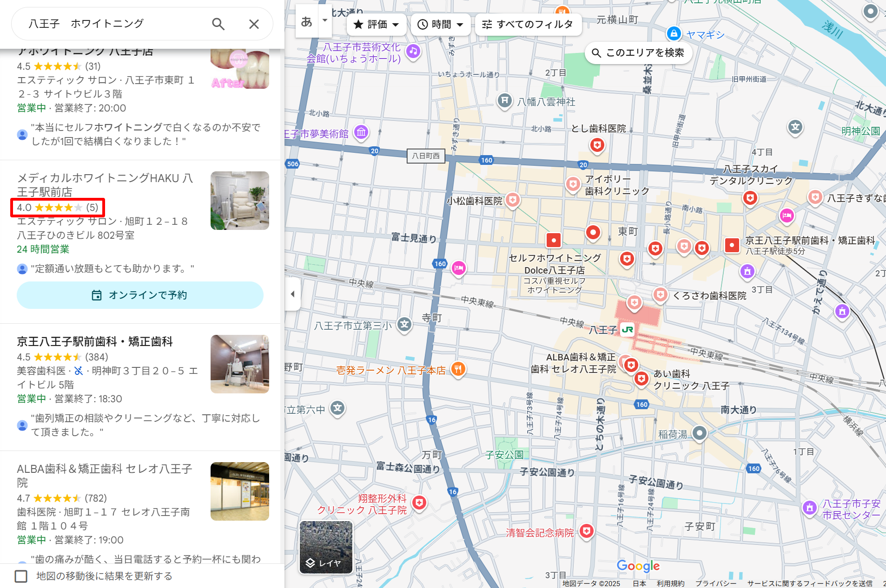Screen dimensions: 886x588
Task: Open the 評価 rating filter dropdown
Action: coord(376,25)
